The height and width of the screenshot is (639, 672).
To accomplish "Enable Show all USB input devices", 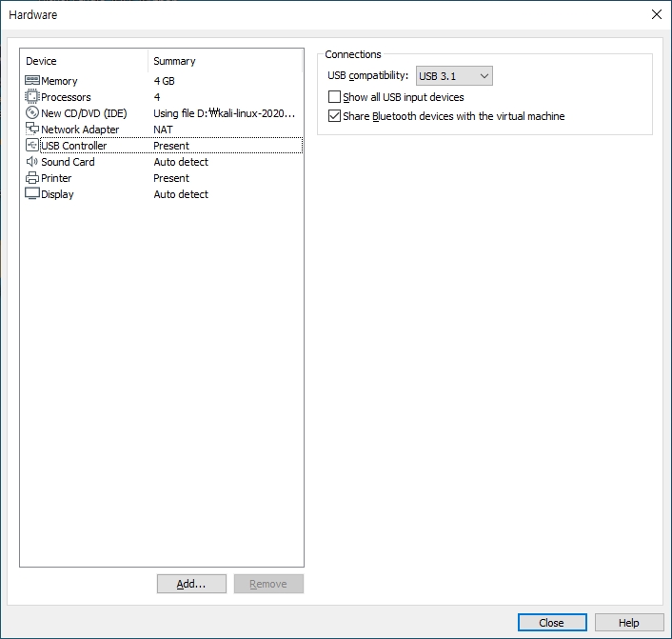I will tap(334, 97).
